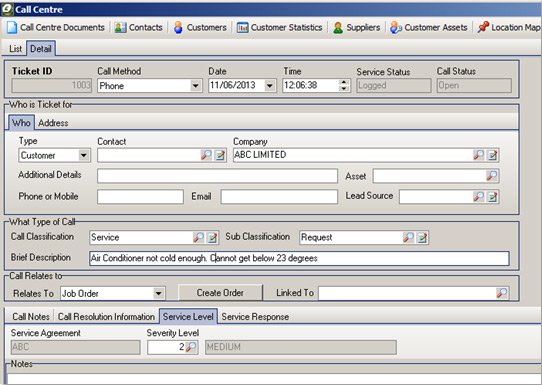Open Customer Assets toolbar item
542x385 pixels.
(429, 27)
